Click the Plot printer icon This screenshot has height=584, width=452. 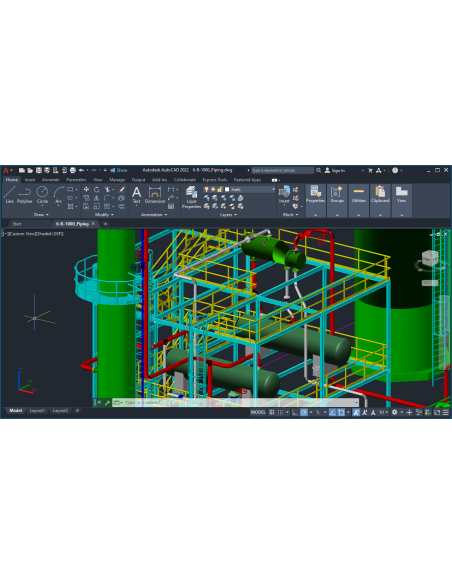pyautogui.click(x=73, y=170)
